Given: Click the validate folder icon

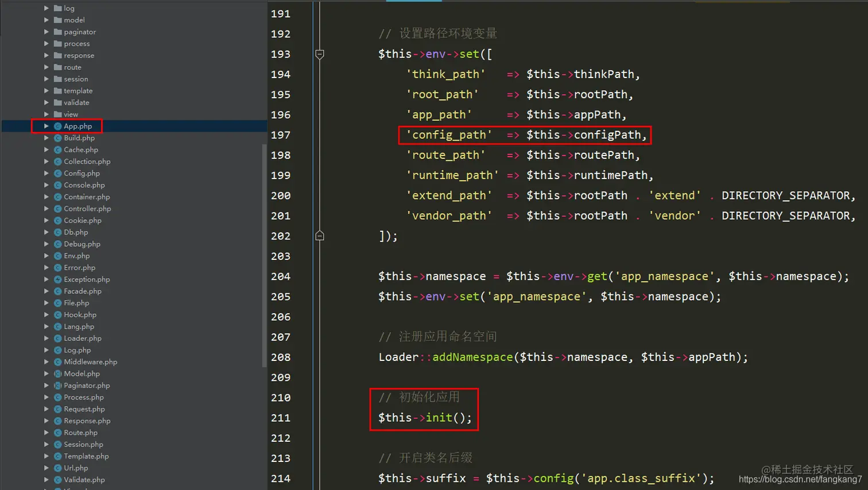Looking at the screenshot, I should coord(57,102).
